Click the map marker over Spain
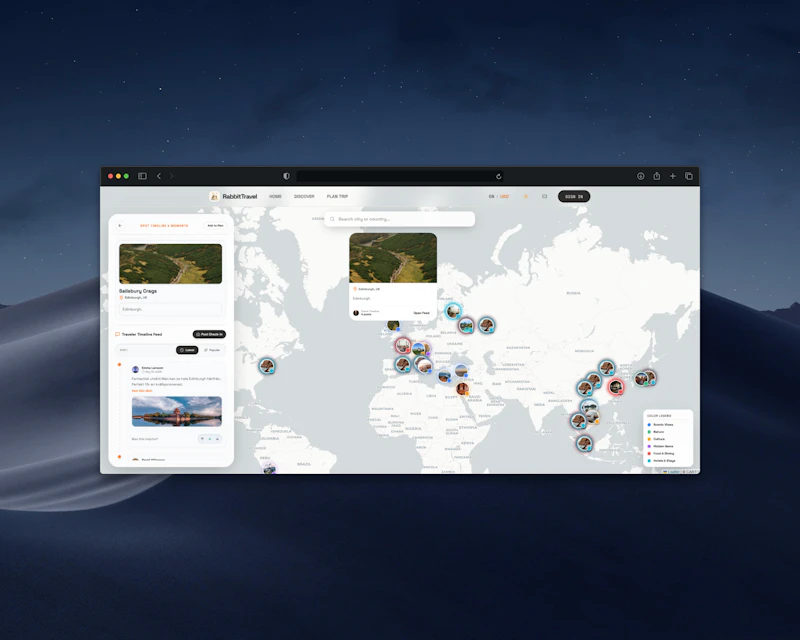 [403, 364]
